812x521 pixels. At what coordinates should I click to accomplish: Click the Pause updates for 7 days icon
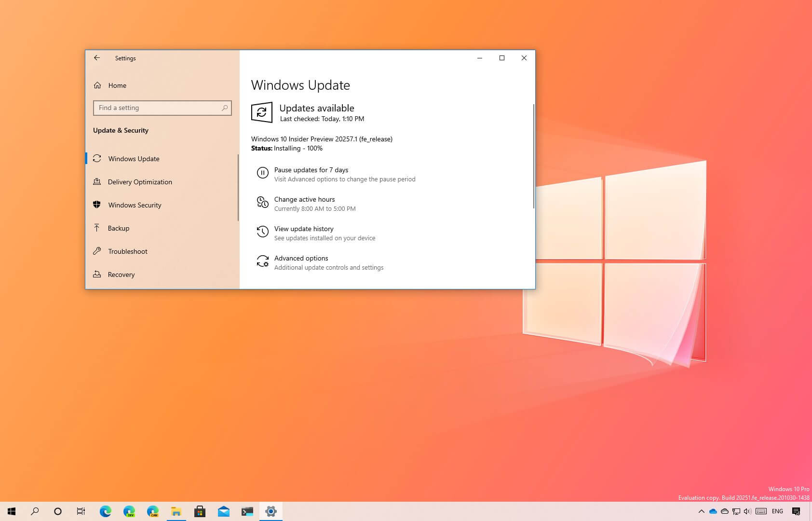[262, 173]
